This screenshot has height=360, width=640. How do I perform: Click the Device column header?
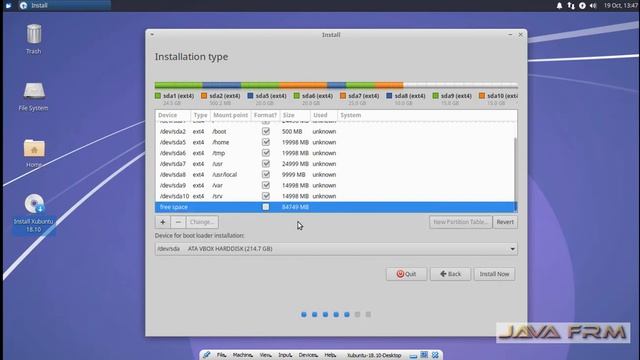click(173, 115)
